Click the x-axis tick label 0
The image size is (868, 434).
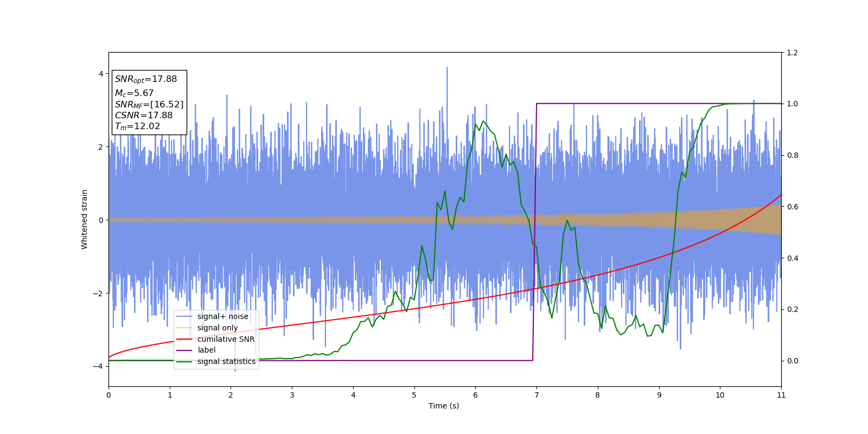click(x=108, y=395)
